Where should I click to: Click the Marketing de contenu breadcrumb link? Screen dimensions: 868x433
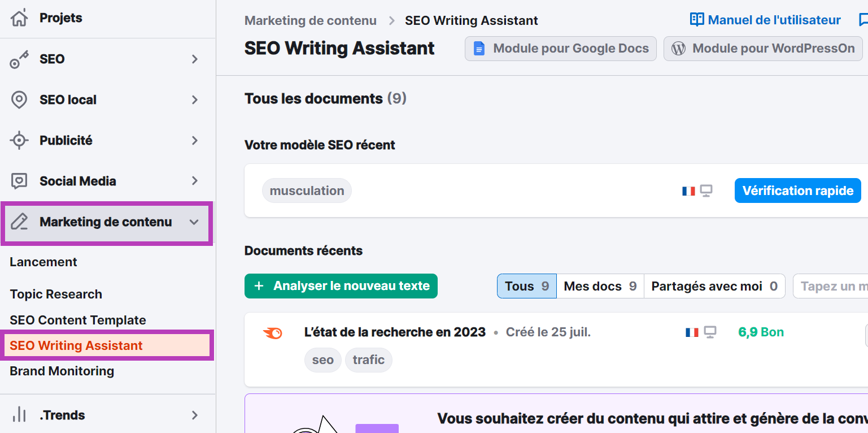[311, 21]
